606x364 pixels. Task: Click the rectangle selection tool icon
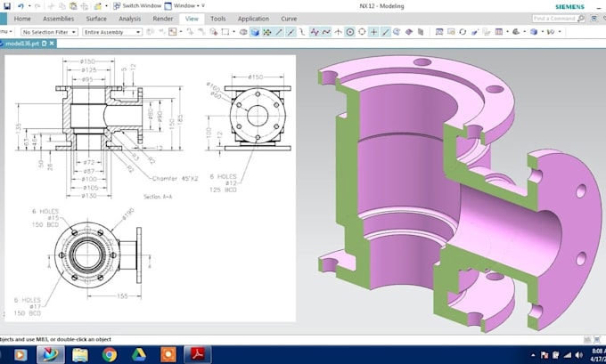click(x=225, y=32)
